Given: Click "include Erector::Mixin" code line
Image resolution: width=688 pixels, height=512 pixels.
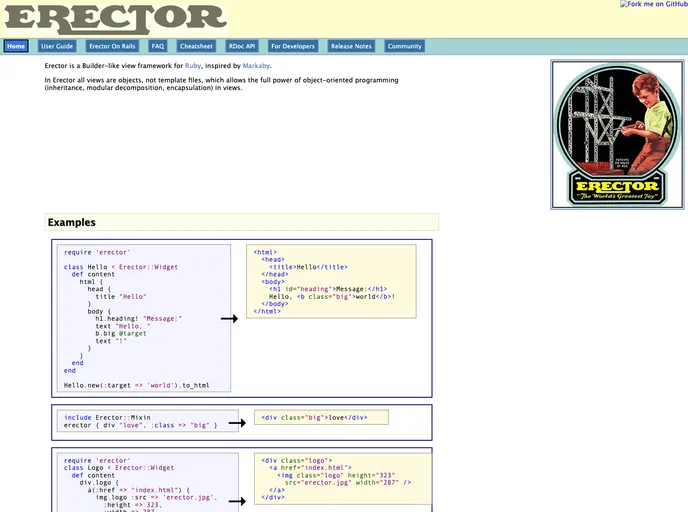Looking at the screenshot, I should [108, 417].
